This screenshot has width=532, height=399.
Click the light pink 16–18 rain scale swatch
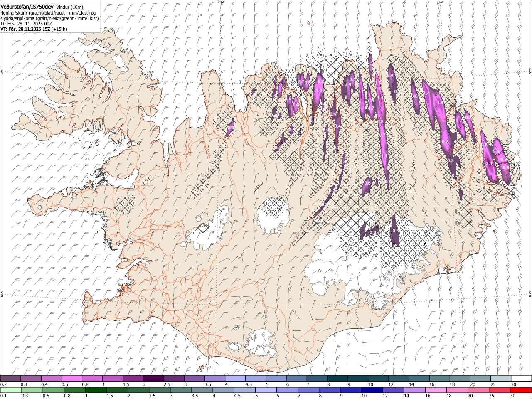click(x=436, y=390)
